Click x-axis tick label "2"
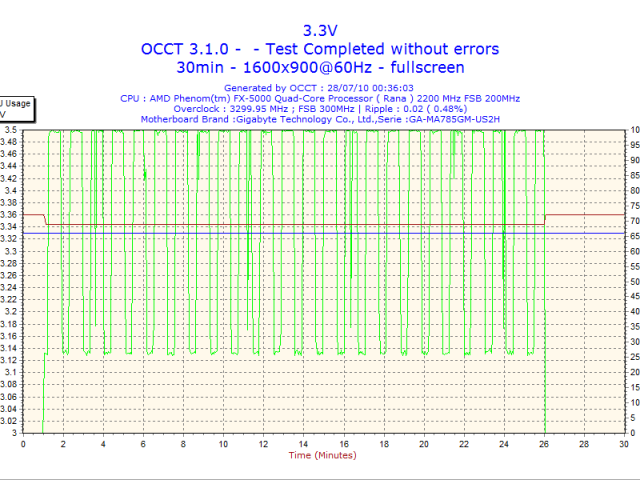 63,444
